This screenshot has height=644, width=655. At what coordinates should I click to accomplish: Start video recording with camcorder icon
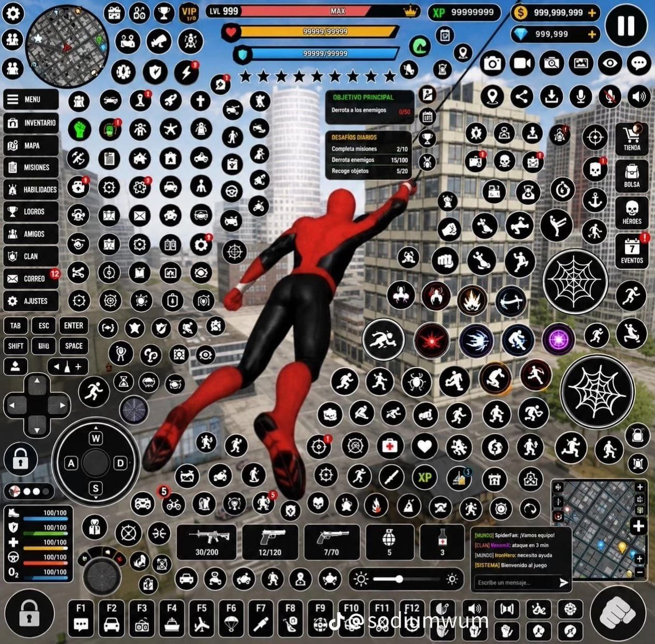coord(522,64)
